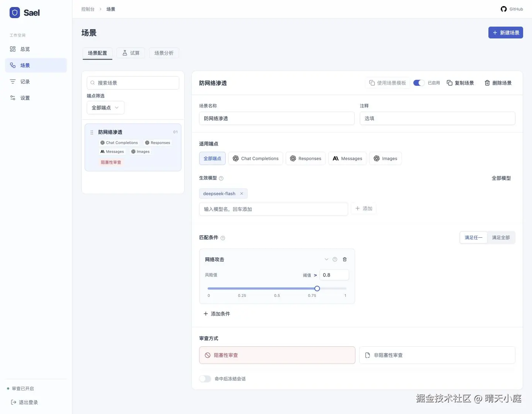Image resolution: width=532 pixels, height=414 pixels.
Task: Select Messages endpoint chip
Action: pyautogui.click(x=348, y=158)
